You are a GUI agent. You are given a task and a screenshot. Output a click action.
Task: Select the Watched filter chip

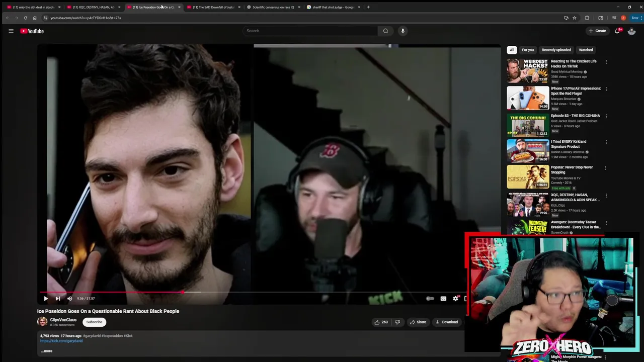tap(586, 50)
